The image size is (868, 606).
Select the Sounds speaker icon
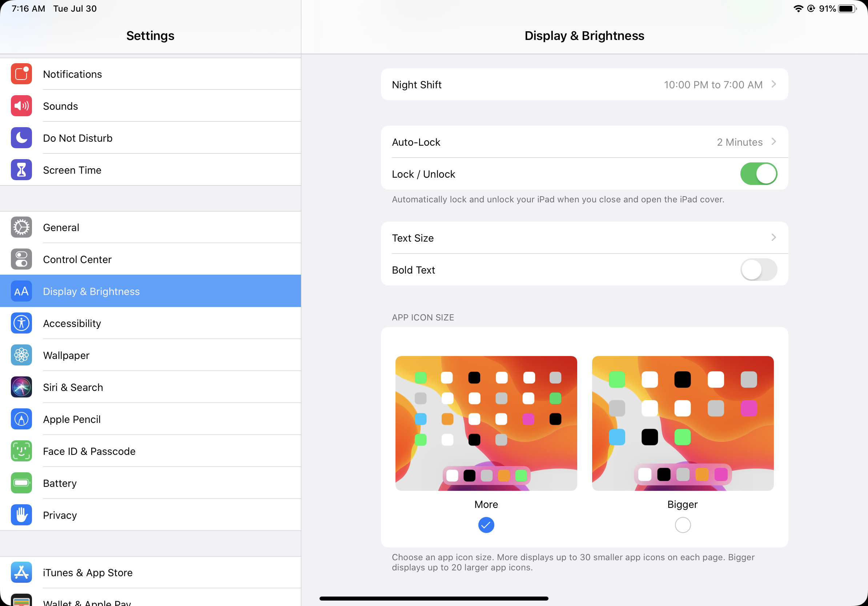(21, 106)
